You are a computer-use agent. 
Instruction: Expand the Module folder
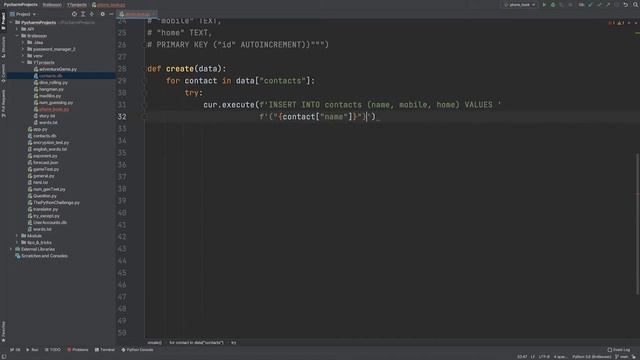tap(17, 236)
